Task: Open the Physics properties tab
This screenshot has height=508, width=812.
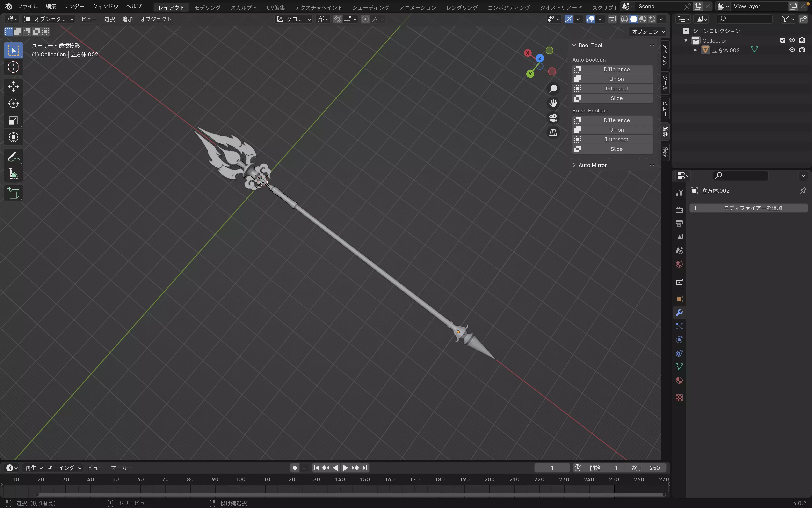Action: click(x=679, y=340)
